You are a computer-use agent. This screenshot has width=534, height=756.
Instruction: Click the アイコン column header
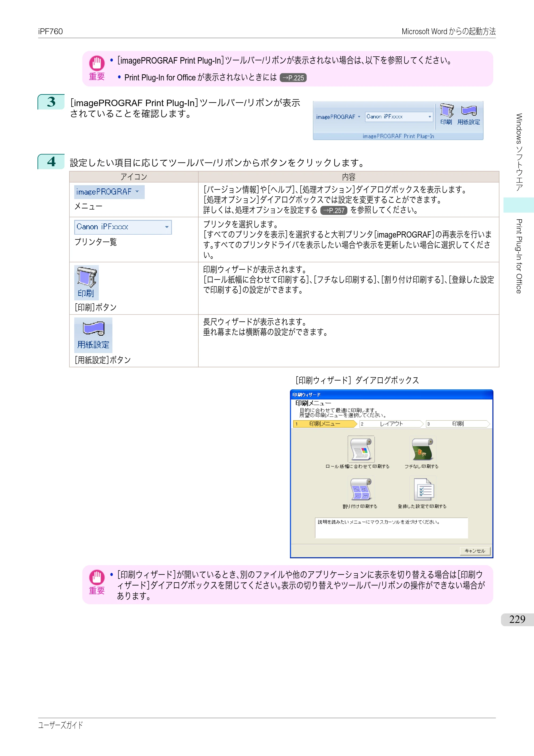[133, 177]
